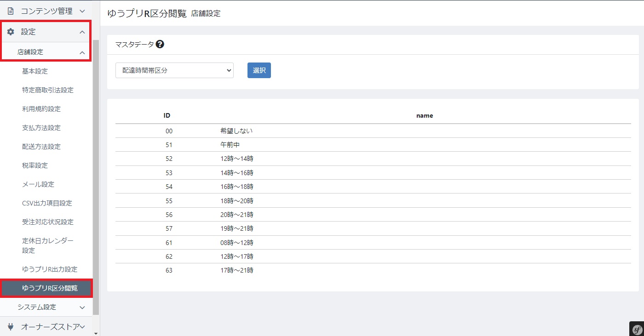This screenshot has height=336, width=644.
Task: Open CSV出力項目設定 page
Action: tap(47, 203)
